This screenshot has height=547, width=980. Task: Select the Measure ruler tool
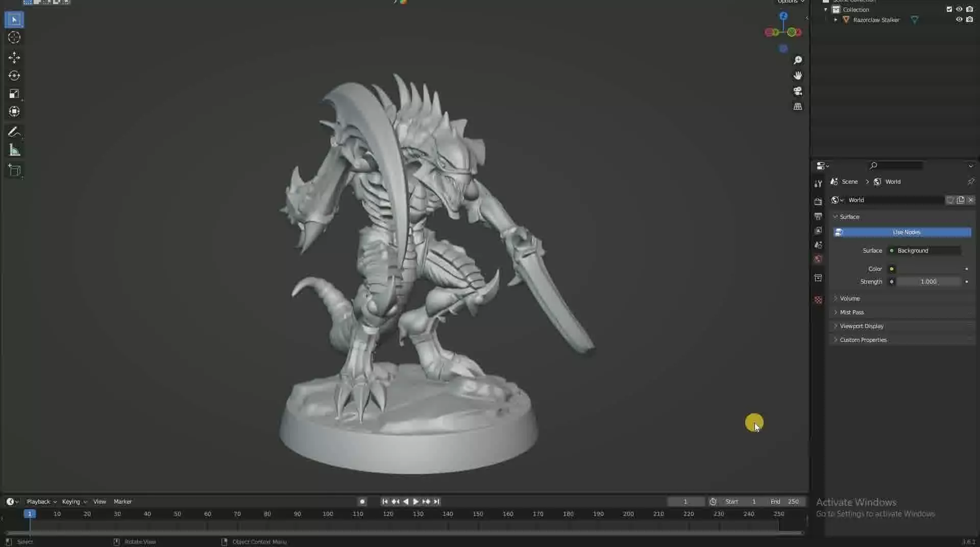click(x=14, y=151)
